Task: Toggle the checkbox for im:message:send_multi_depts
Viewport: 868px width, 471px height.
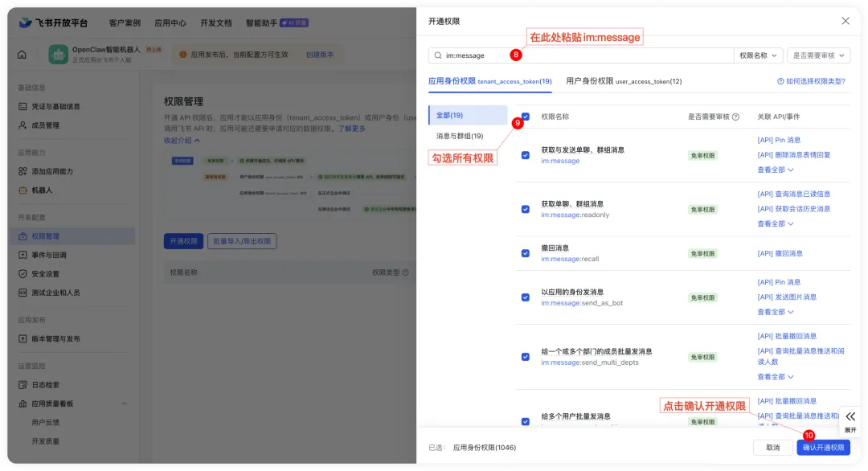Action: 526,357
